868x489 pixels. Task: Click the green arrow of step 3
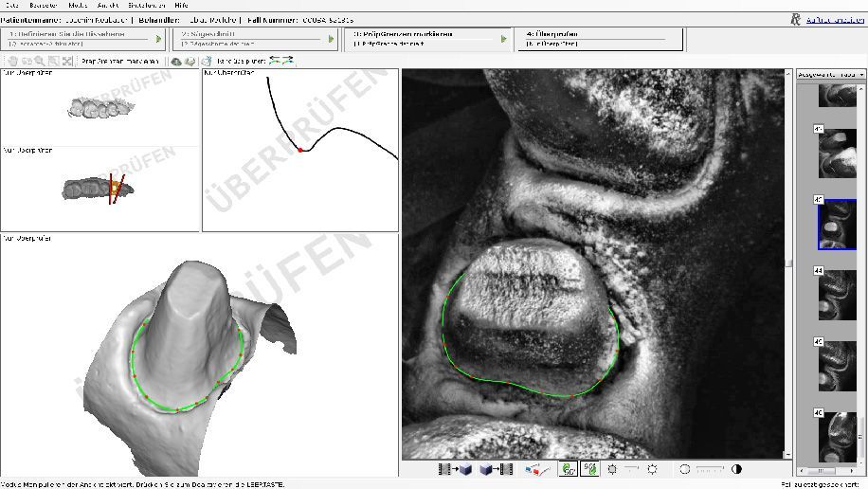pos(504,39)
